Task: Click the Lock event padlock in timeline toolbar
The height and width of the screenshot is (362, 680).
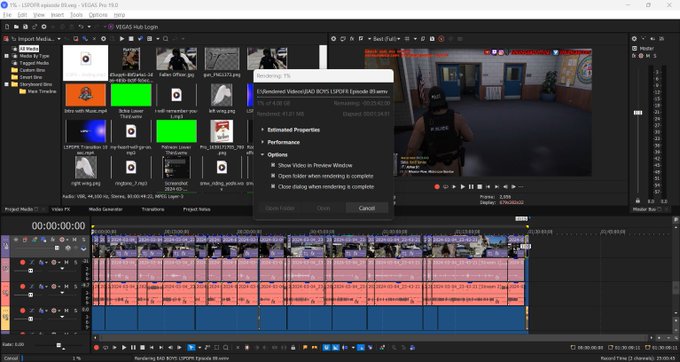Action: point(293,348)
